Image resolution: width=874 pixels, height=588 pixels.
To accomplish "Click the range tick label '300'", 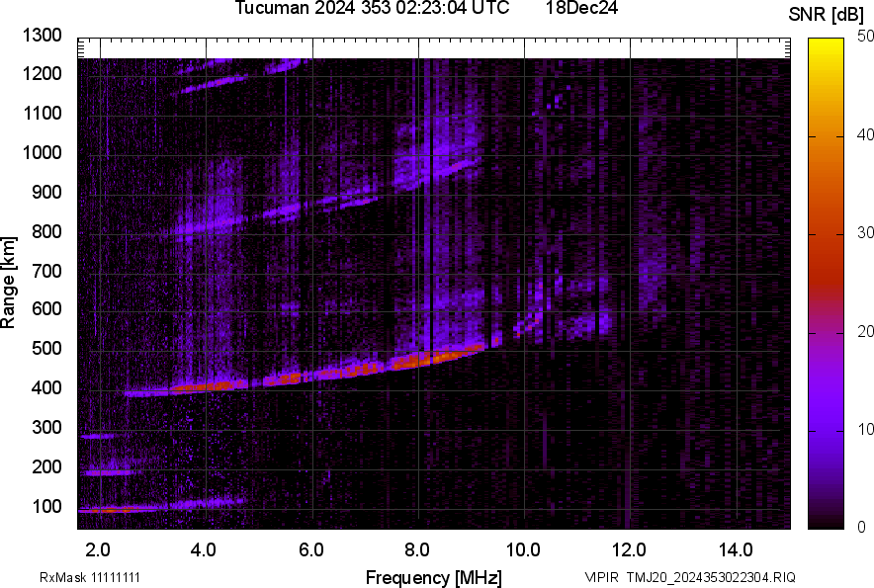I will (46, 428).
